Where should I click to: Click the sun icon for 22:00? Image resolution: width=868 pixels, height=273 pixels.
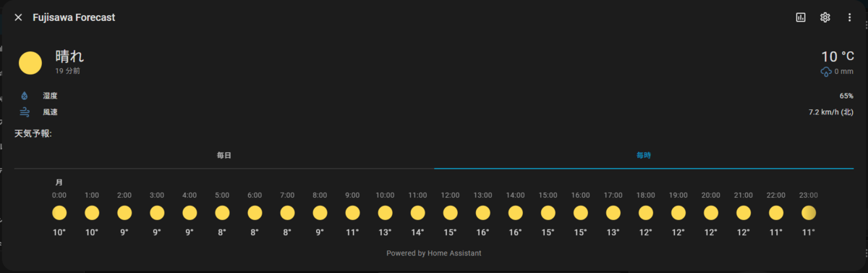pyautogui.click(x=776, y=213)
